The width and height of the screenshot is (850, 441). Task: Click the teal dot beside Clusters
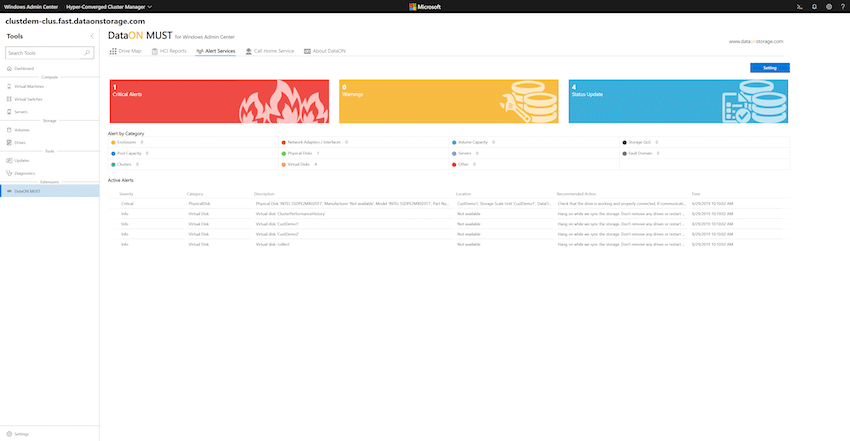pos(113,165)
